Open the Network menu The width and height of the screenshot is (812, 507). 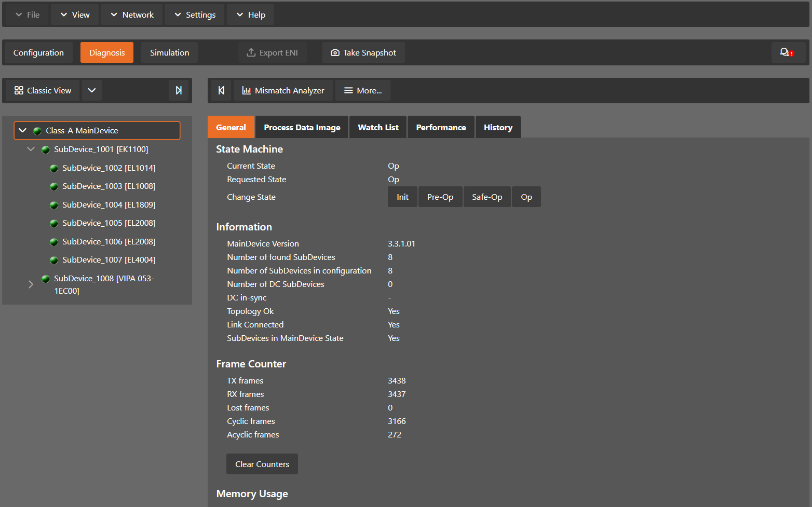tap(132, 15)
